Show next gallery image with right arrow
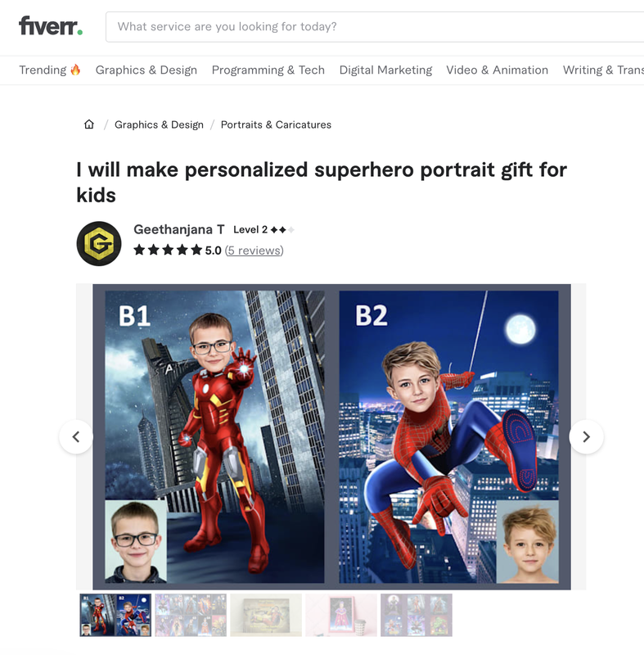Viewport: 644px width, 655px height. [x=587, y=437]
